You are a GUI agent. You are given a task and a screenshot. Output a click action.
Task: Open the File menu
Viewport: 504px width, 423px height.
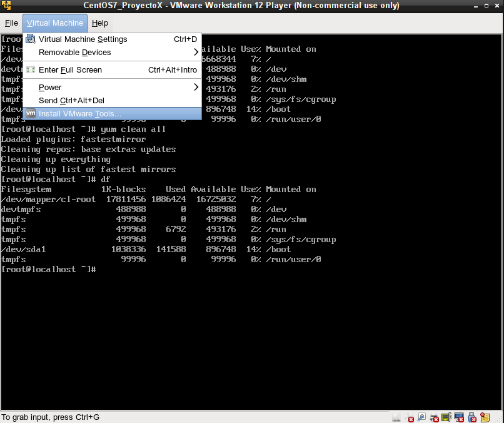click(12, 23)
